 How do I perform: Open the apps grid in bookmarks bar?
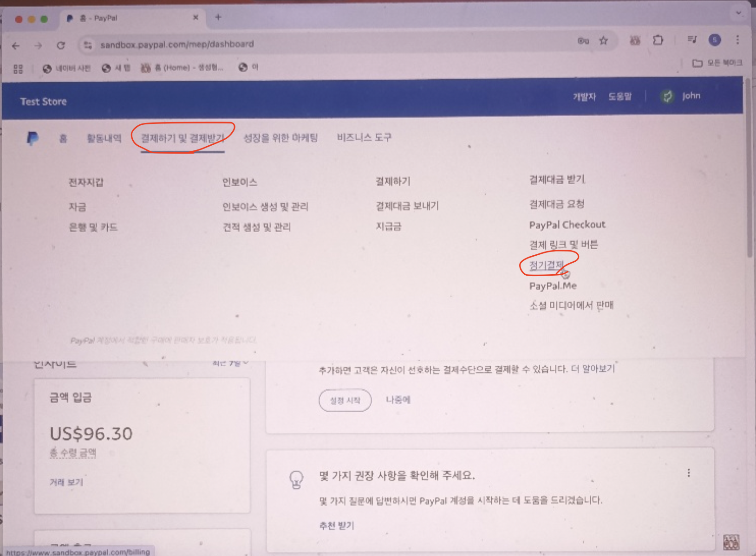[x=18, y=69]
